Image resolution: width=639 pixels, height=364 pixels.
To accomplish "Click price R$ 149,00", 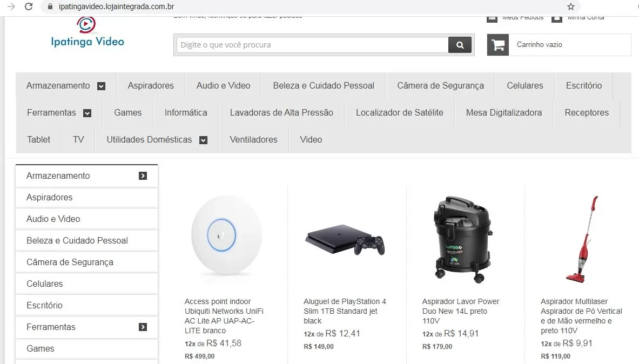I will coord(319,347).
